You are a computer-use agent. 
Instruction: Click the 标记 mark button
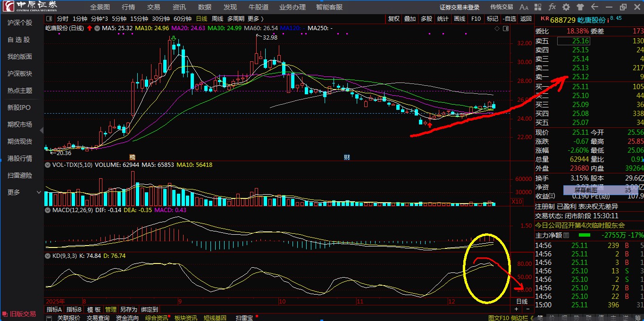(x=493, y=19)
